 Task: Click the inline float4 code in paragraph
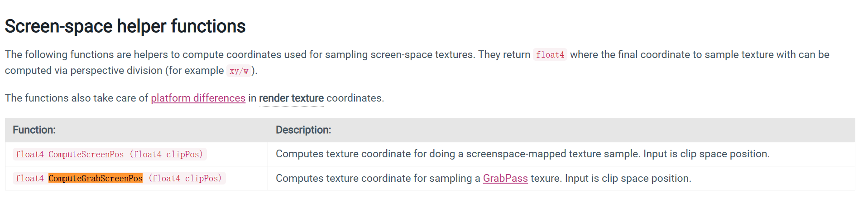[x=550, y=54]
